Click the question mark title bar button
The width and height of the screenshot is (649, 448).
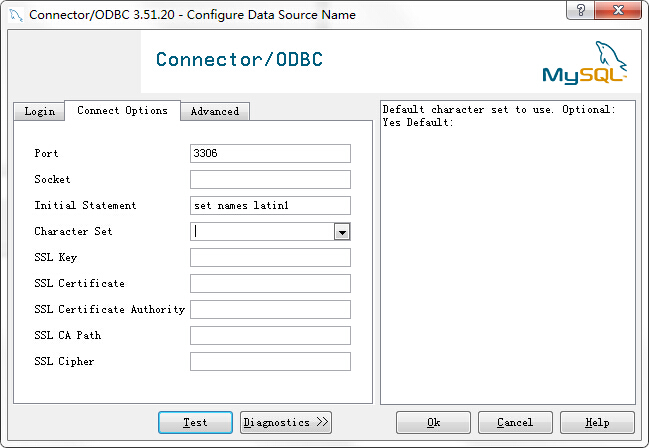[x=581, y=11]
